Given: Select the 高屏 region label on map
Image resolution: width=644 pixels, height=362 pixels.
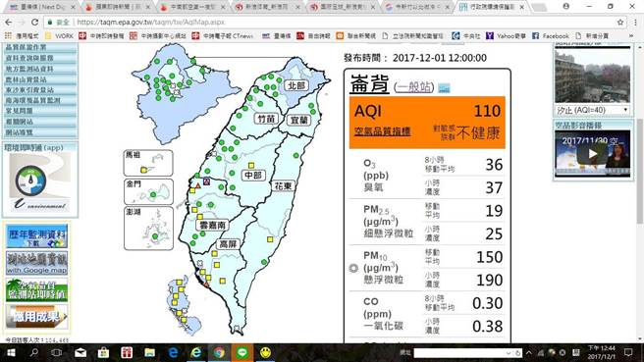Looking at the screenshot, I should 228,244.
